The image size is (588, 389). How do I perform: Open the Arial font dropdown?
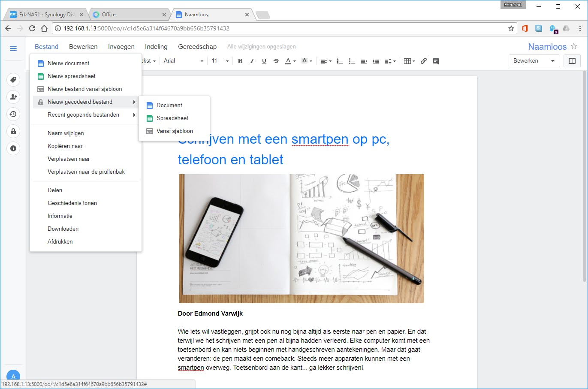pos(183,61)
